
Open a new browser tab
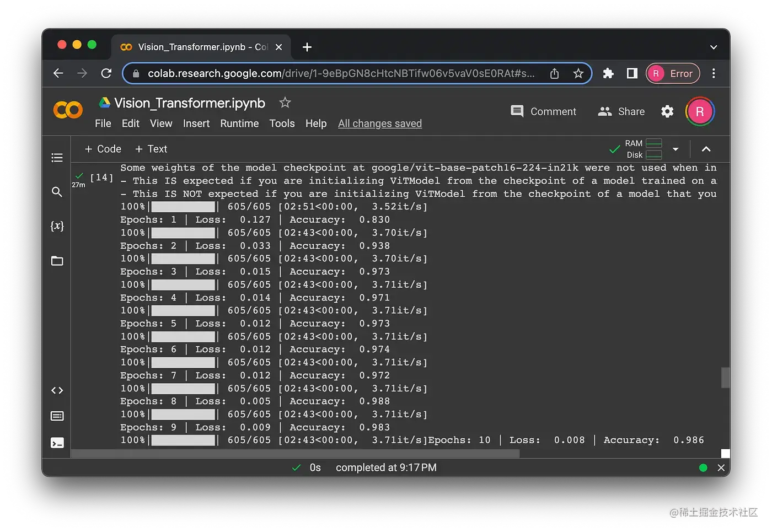pos(307,47)
